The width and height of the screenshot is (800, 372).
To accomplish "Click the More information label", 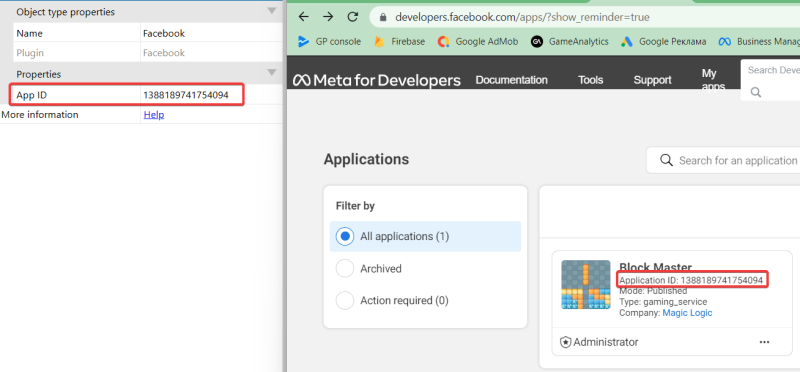I will coord(40,115).
